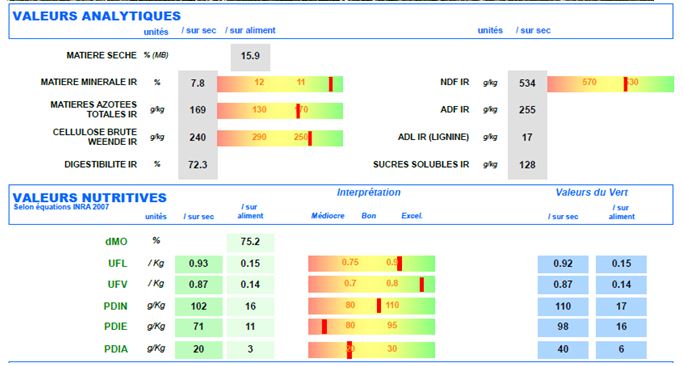Click the red marker on Matière Minérale gauge
The height and width of the screenshot is (366, 683).
click(331, 84)
